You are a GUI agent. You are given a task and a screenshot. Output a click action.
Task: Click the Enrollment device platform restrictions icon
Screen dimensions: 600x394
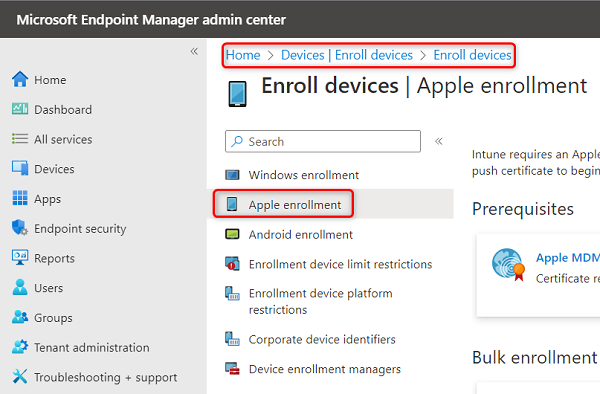(x=232, y=293)
